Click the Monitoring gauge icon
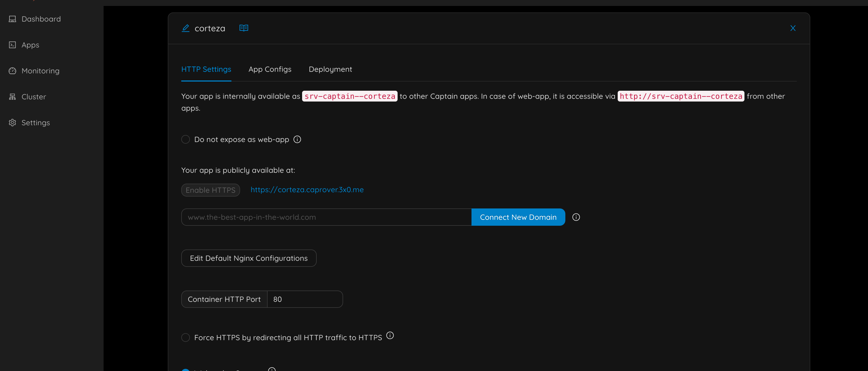The width and height of the screenshot is (868, 371). pyautogui.click(x=12, y=71)
